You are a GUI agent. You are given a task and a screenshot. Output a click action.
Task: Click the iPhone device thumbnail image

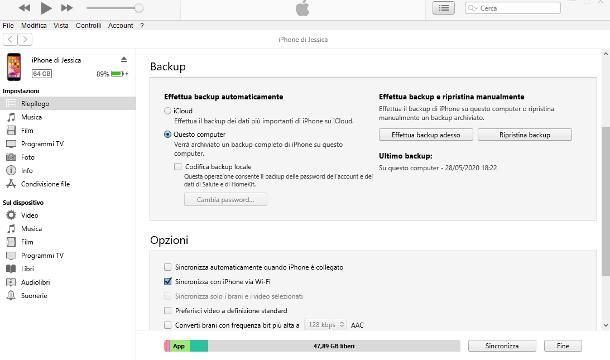tap(14, 67)
